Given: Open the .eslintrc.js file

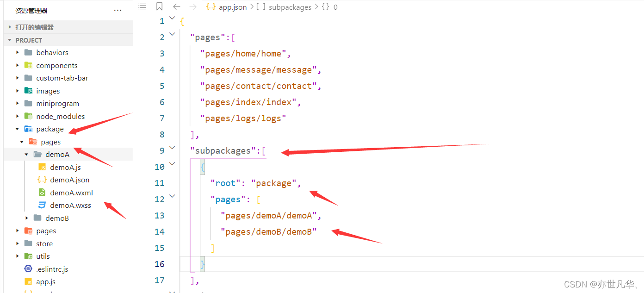Looking at the screenshot, I should 52,269.
